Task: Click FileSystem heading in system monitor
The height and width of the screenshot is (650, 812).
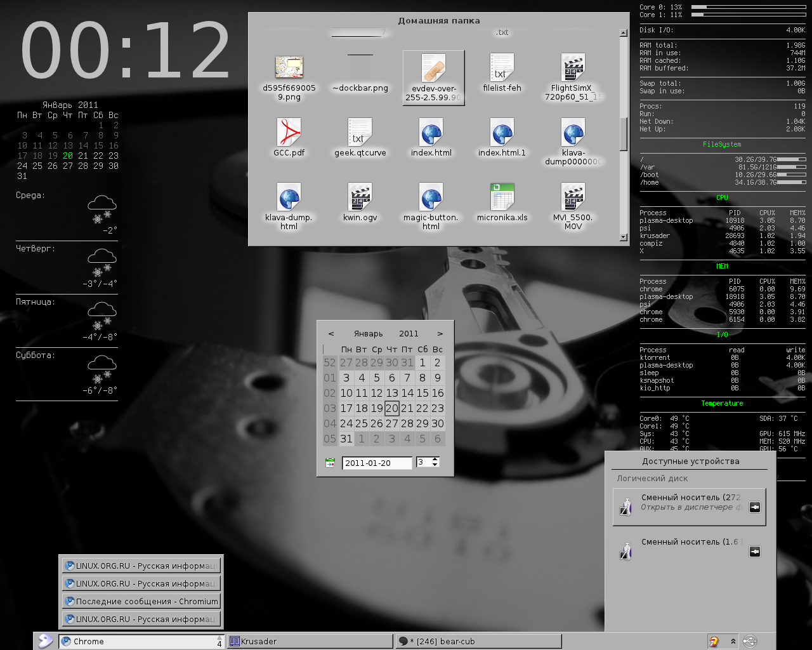Action: pyautogui.click(x=722, y=145)
